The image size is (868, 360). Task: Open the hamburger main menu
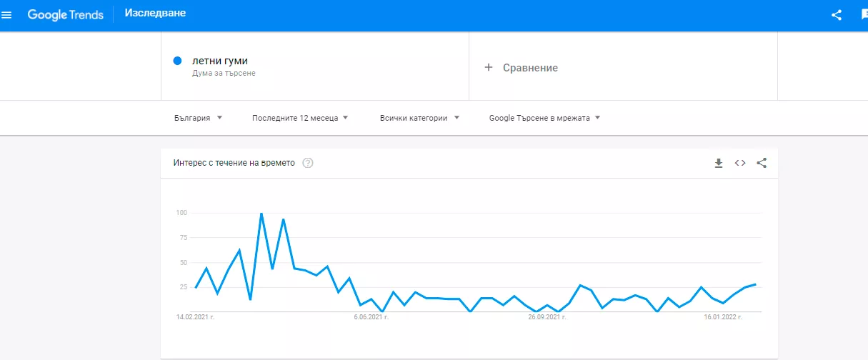pyautogui.click(x=7, y=15)
